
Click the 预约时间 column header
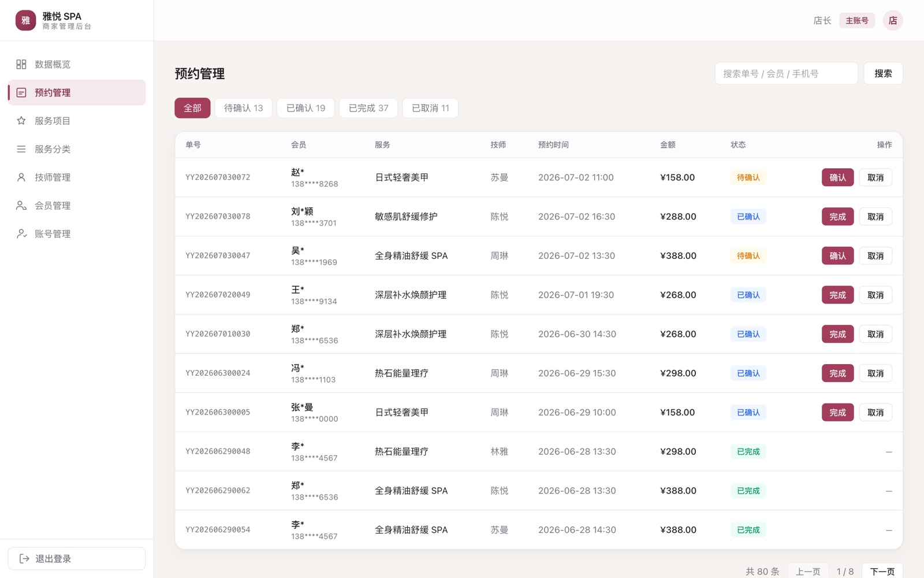(x=553, y=144)
